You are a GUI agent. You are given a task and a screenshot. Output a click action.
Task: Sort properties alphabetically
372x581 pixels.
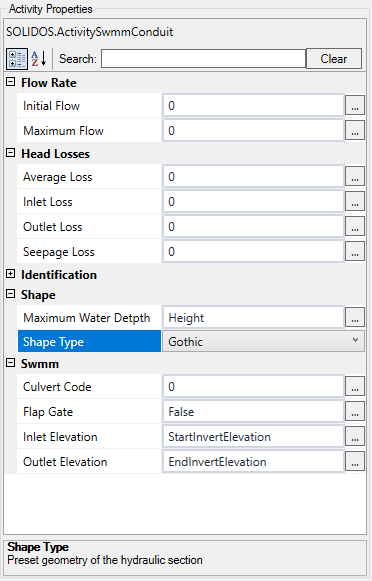[39, 59]
